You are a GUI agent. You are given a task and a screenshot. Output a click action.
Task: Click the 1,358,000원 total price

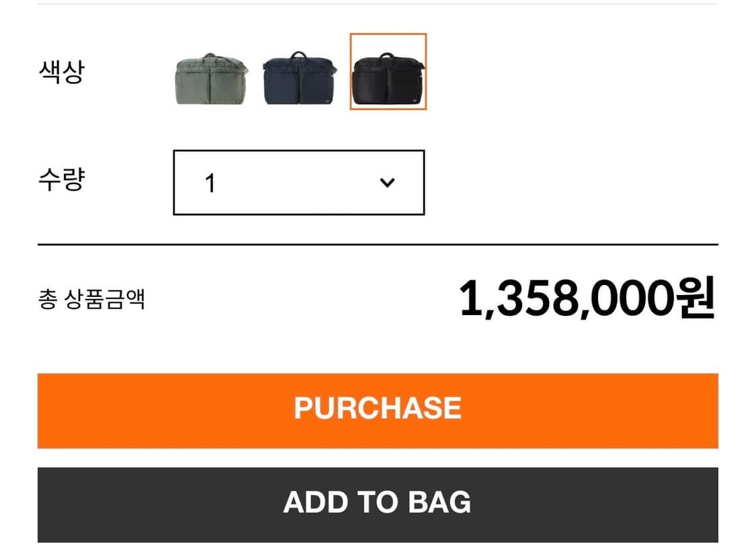(586, 299)
